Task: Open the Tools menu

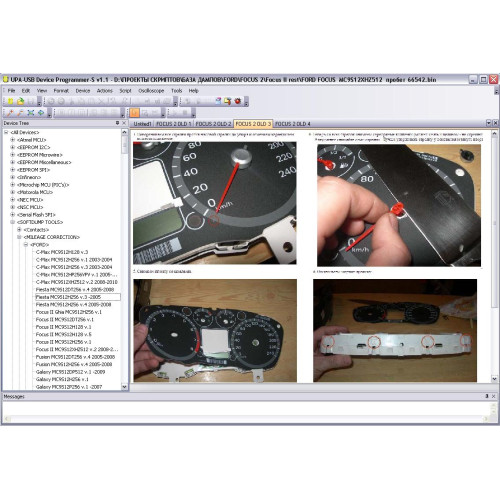Action: (177, 91)
